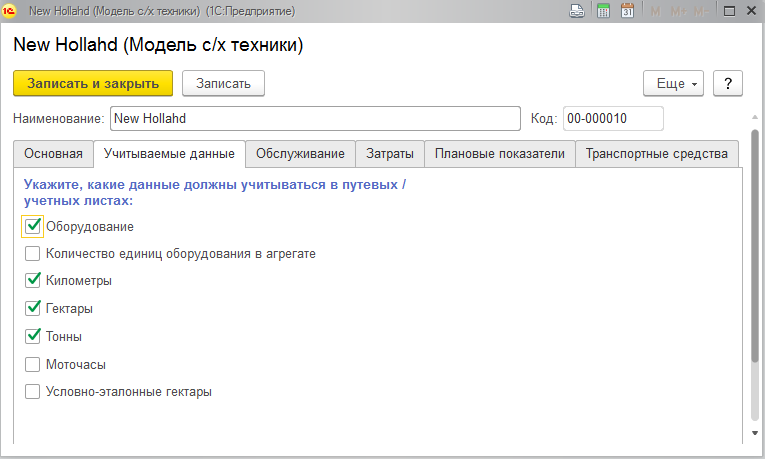Click the M memory button in title bar
765x459 pixels.
[655, 11]
